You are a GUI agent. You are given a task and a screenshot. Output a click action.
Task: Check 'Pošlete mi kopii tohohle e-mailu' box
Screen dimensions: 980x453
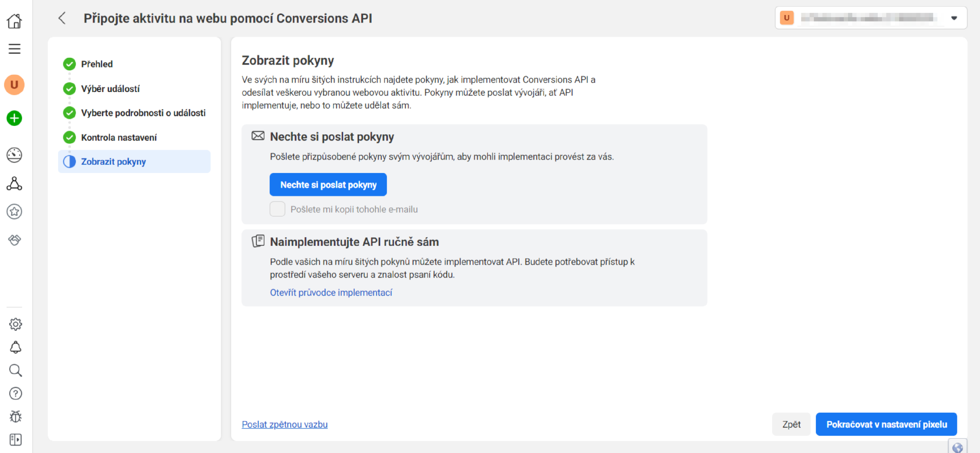click(277, 209)
